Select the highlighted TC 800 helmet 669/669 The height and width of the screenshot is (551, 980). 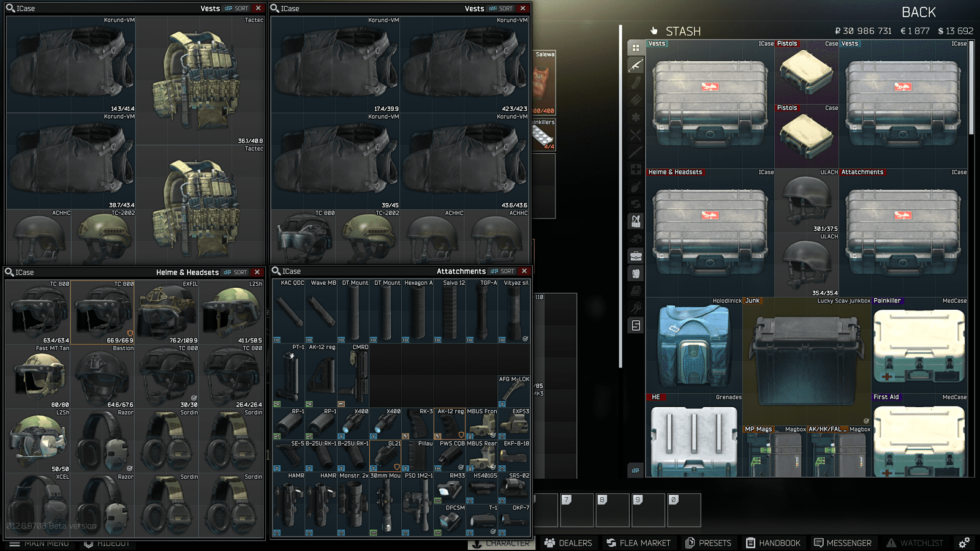coord(102,312)
